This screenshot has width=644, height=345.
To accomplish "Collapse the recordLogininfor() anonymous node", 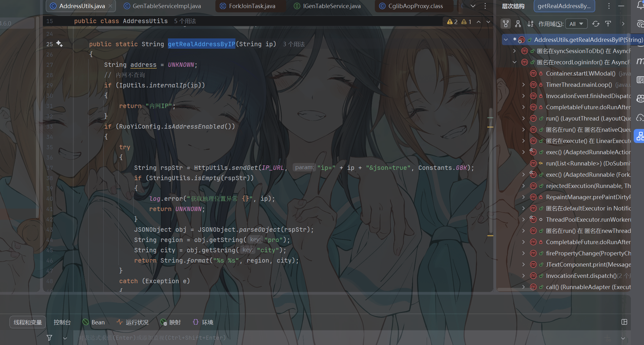I will [x=515, y=62].
